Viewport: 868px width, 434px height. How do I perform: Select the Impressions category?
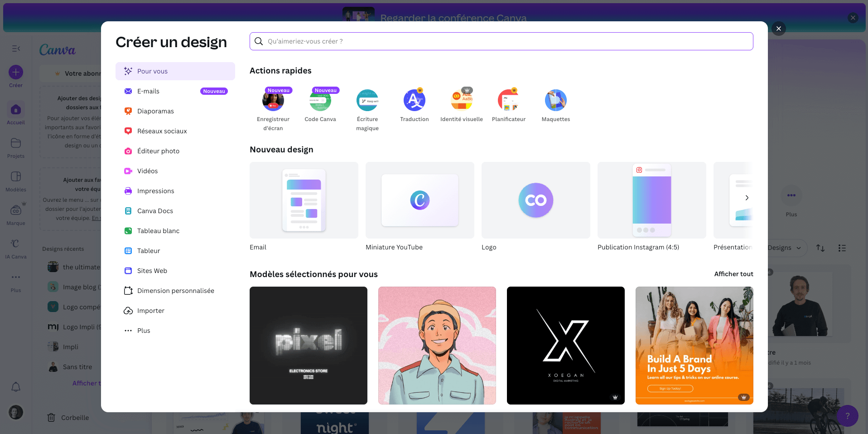coord(175,191)
